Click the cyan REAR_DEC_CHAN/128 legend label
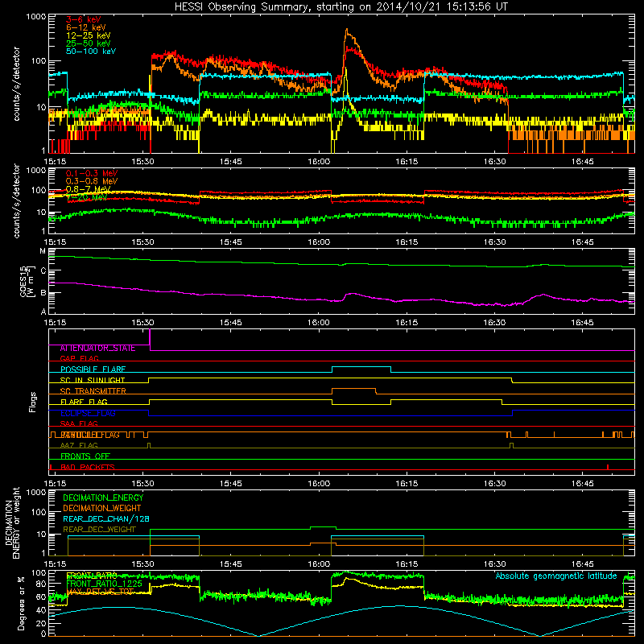 [106, 519]
